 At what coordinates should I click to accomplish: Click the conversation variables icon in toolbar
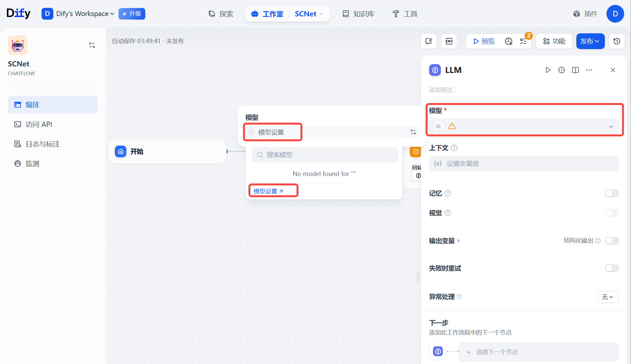coord(429,41)
